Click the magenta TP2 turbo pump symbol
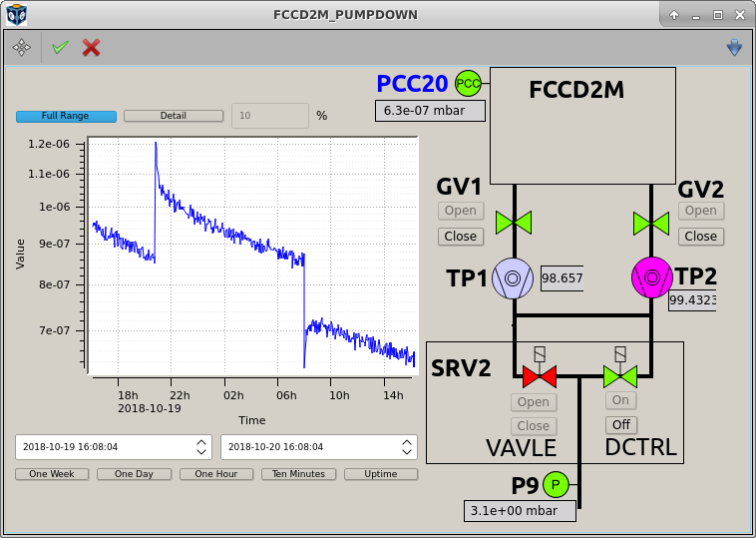 652,277
